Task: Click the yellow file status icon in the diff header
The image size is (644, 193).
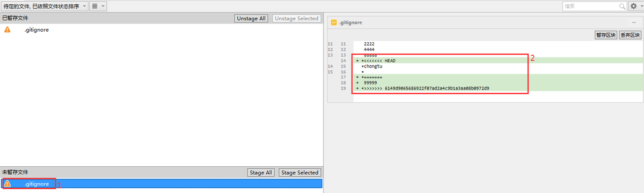Action: [x=334, y=23]
